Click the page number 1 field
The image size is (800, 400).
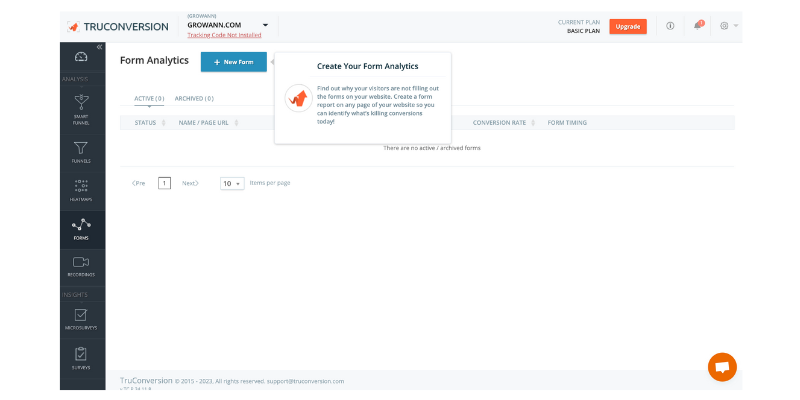[x=164, y=183]
